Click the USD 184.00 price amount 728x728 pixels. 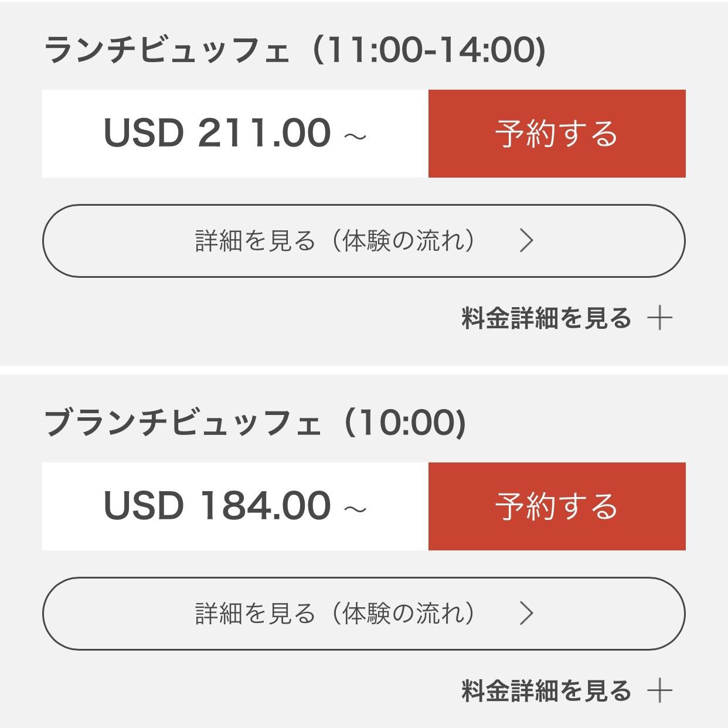pyautogui.click(x=217, y=506)
